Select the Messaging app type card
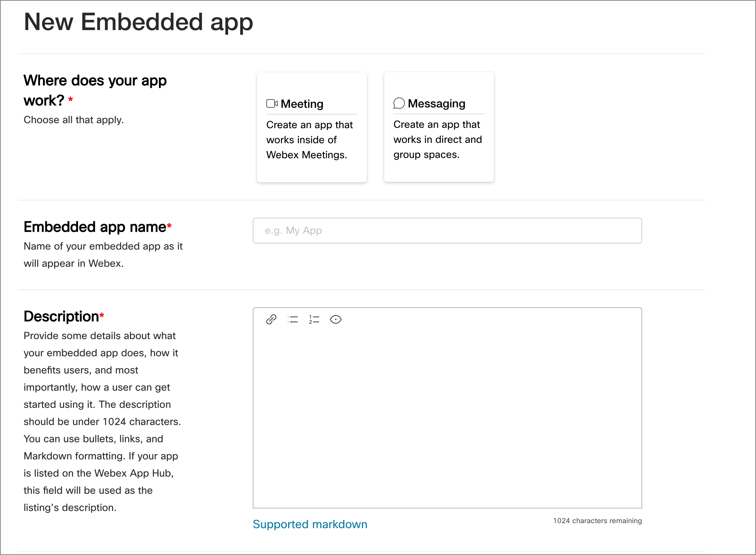The image size is (756, 555). point(439,127)
